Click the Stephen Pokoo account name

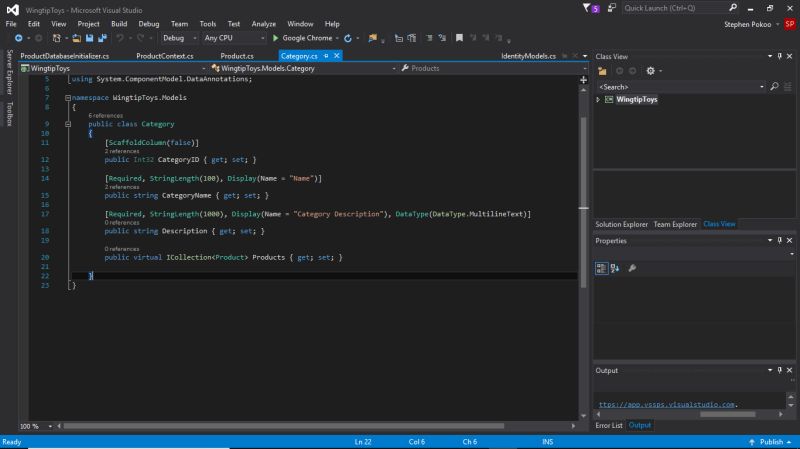point(747,24)
